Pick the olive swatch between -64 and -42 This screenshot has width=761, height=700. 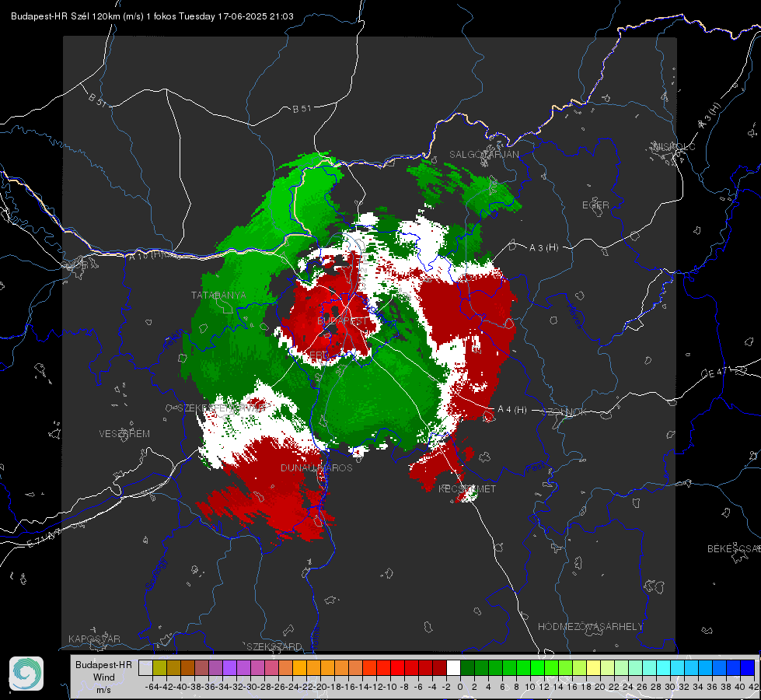pos(159,667)
